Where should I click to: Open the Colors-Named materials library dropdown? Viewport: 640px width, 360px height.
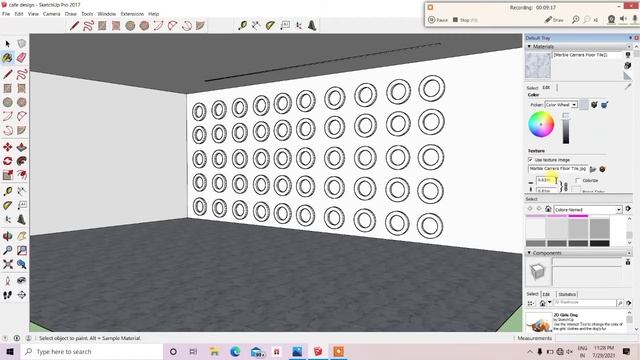588,209
